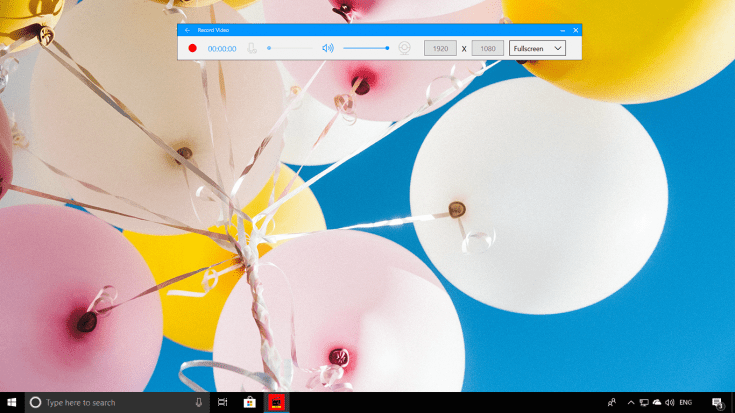Viewport: 735px width, 413px height.
Task: Click the 00:00:00 recording timer
Action: (x=222, y=48)
